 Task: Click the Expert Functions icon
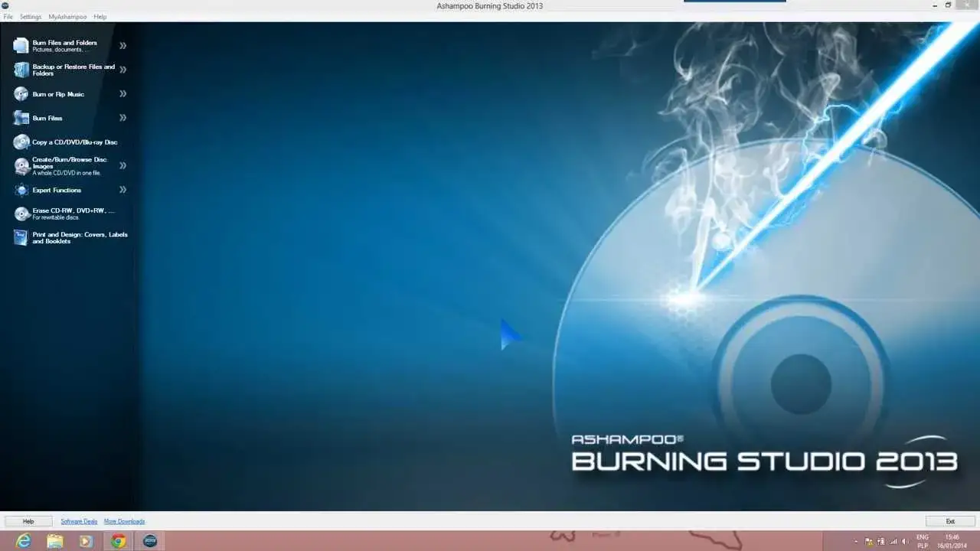click(21, 190)
